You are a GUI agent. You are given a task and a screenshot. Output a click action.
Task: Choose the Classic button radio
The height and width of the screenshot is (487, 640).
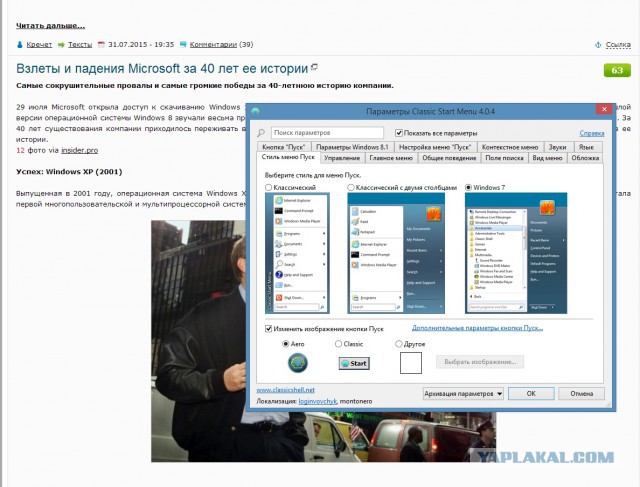(x=338, y=344)
